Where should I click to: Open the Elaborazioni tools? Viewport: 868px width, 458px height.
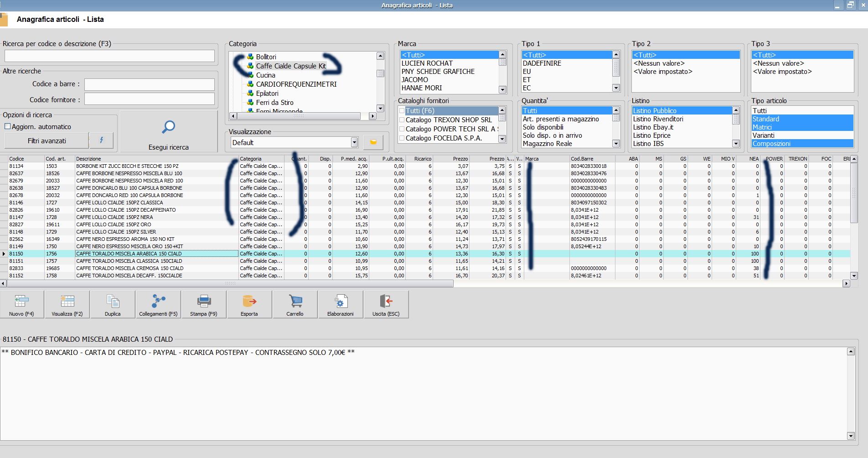click(x=341, y=304)
